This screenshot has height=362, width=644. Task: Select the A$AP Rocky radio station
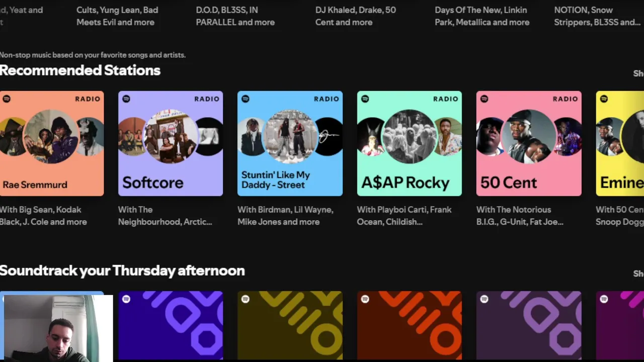point(409,143)
